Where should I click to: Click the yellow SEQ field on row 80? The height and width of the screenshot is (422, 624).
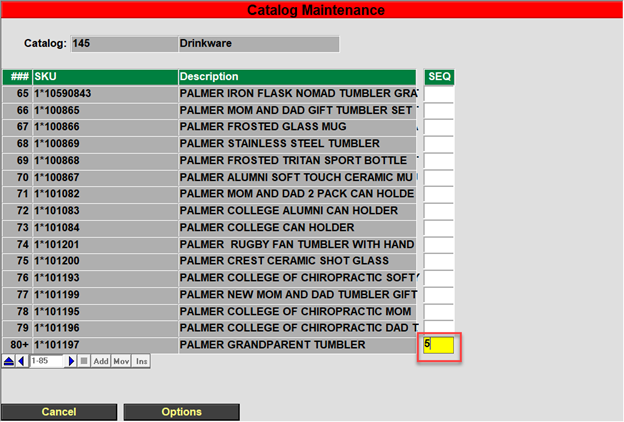[x=439, y=346]
